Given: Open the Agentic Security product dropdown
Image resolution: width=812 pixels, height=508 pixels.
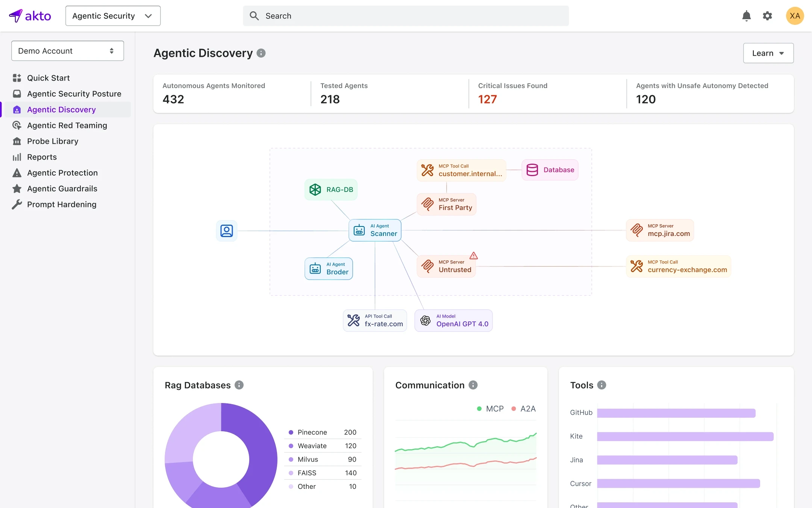Looking at the screenshot, I should click(113, 16).
